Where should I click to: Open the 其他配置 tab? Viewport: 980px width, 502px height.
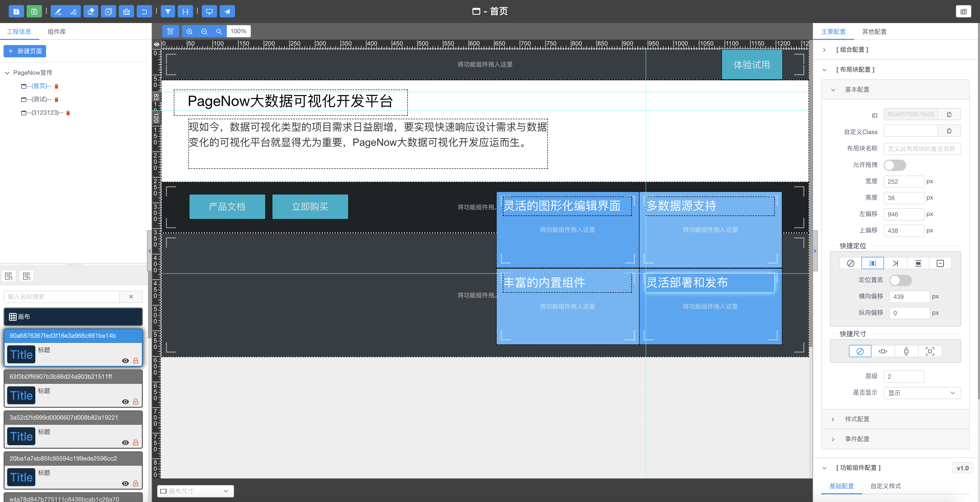pyautogui.click(x=874, y=31)
